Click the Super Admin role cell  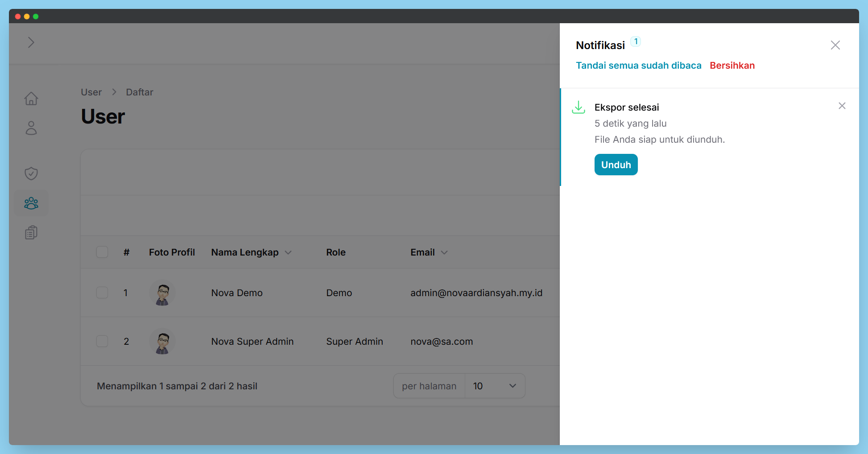355,342
